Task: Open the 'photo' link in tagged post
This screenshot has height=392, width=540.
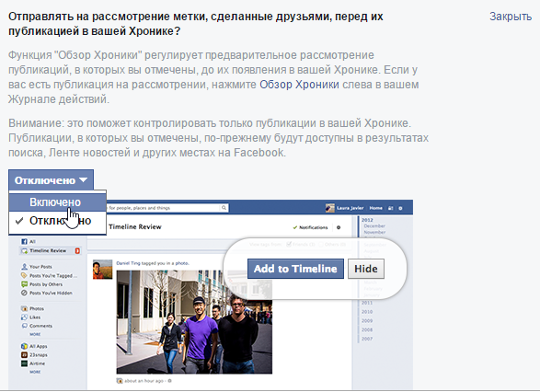Action: pyautogui.click(x=181, y=263)
